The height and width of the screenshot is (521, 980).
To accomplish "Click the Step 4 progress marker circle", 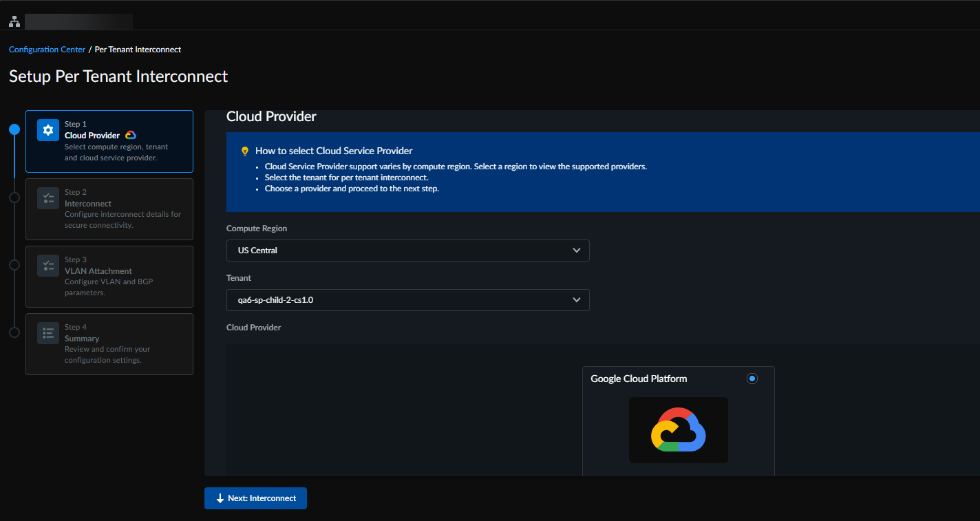I will (14, 332).
